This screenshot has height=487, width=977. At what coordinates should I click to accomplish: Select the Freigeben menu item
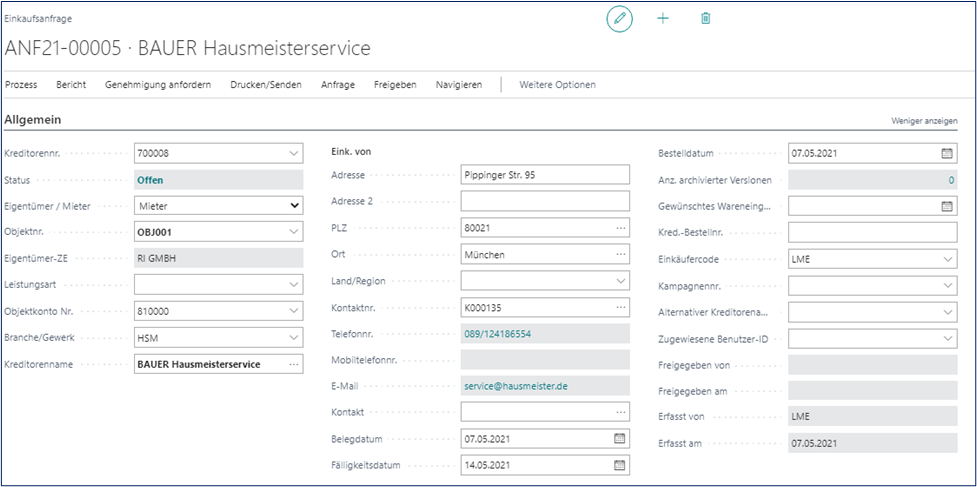(395, 85)
